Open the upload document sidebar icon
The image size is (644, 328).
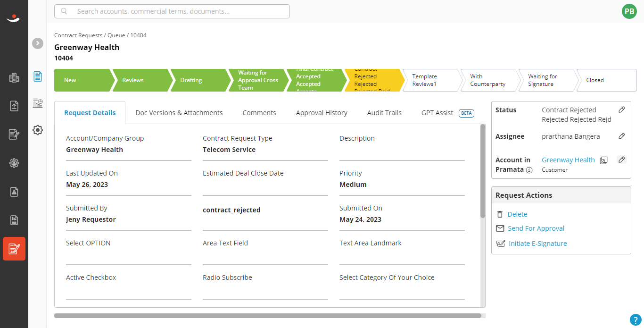click(x=14, y=106)
